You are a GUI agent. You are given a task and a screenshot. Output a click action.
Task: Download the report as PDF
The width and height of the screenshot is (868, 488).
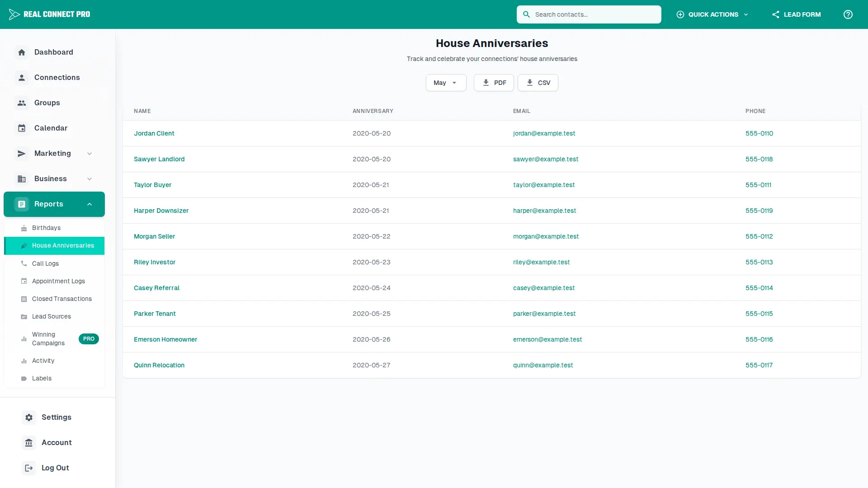coord(494,83)
